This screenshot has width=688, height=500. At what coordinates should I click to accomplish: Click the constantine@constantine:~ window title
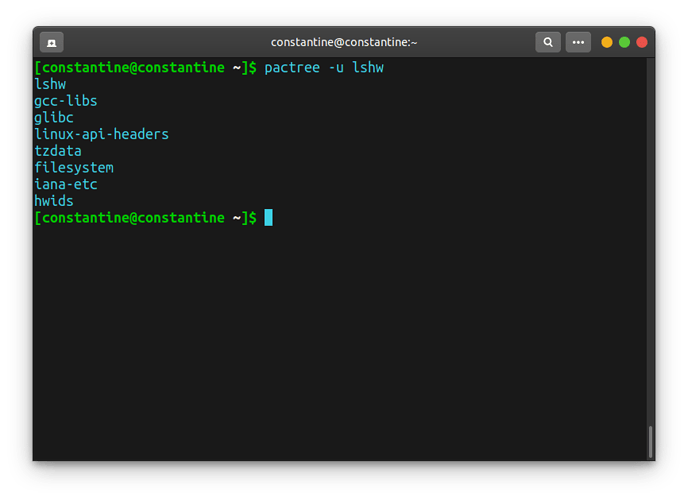click(x=343, y=42)
